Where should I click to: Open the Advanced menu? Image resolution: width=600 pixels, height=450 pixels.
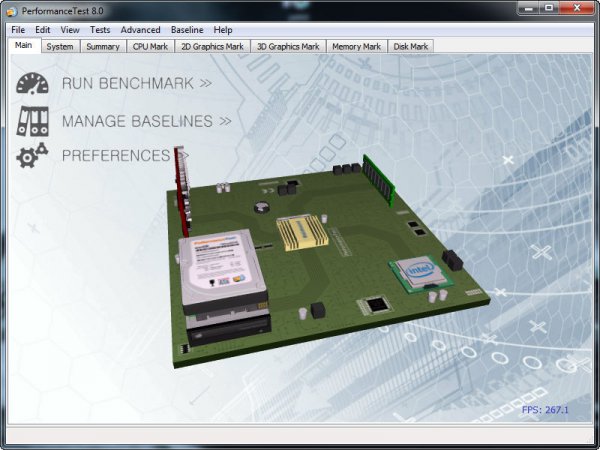click(x=140, y=30)
